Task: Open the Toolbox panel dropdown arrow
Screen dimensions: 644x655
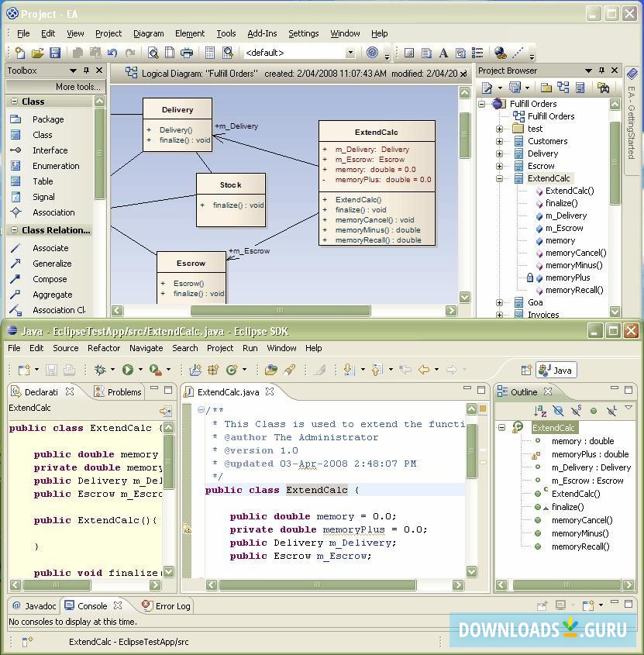Action: click(73, 71)
